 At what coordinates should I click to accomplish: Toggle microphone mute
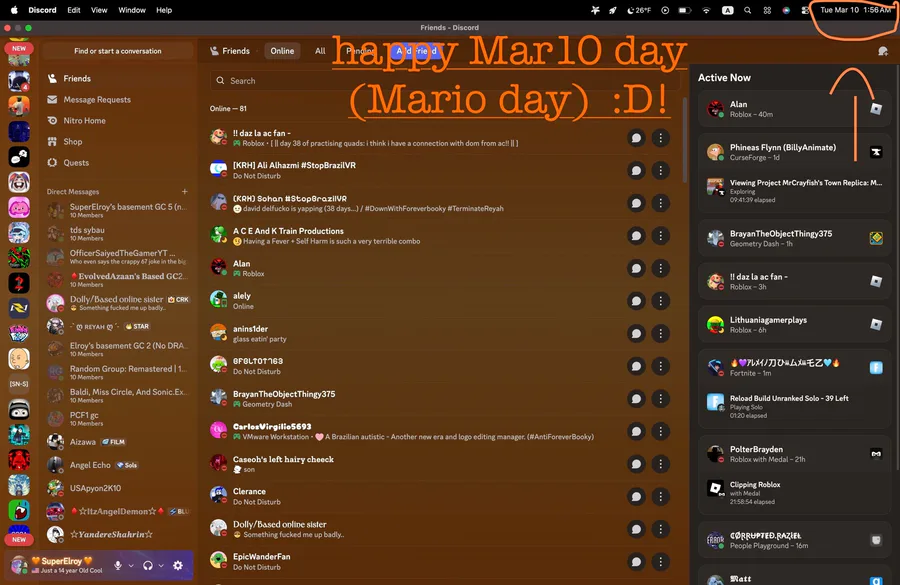tap(118, 565)
